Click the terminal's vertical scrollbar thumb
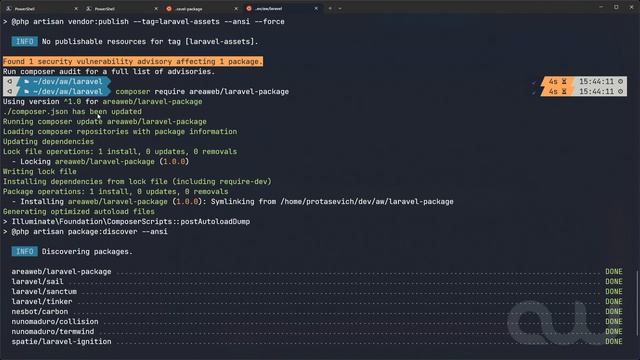640x360 pixels. coord(637,303)
